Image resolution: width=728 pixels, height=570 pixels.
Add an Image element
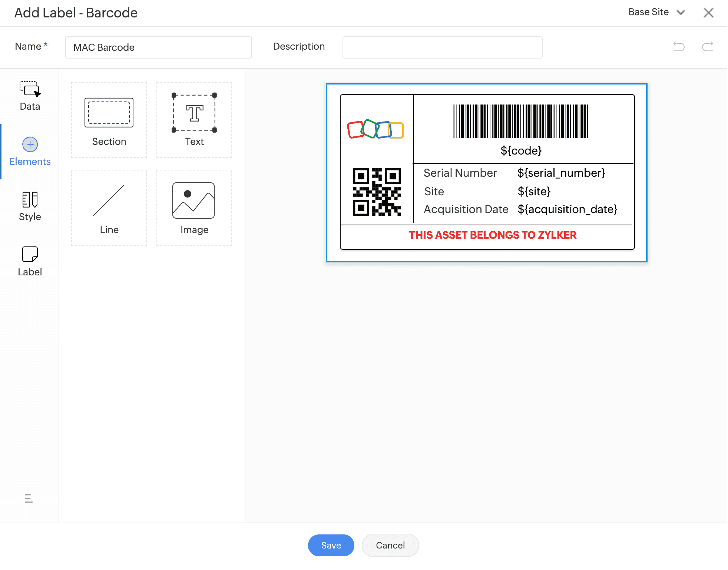pyautogui.click(x=194, y=208)
